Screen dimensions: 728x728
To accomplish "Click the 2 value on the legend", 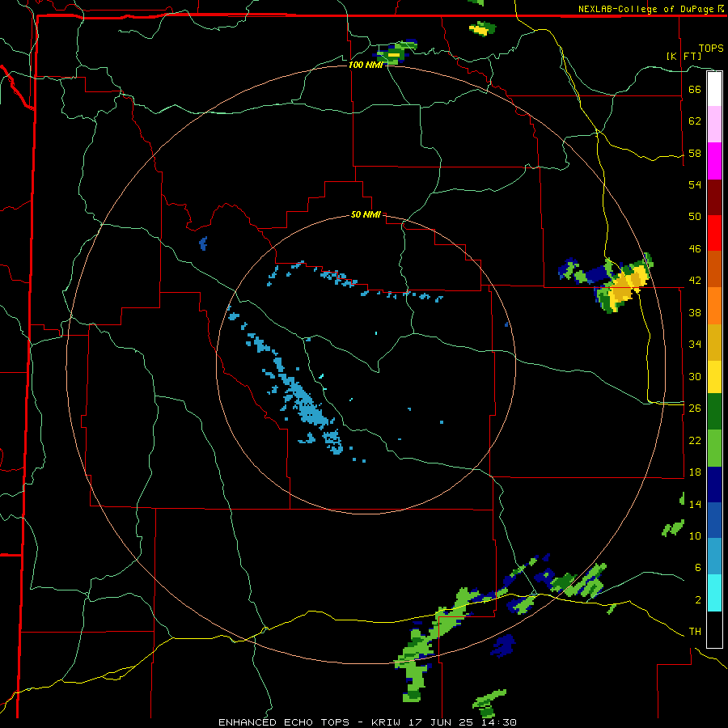I will click(x=698, y=600).
